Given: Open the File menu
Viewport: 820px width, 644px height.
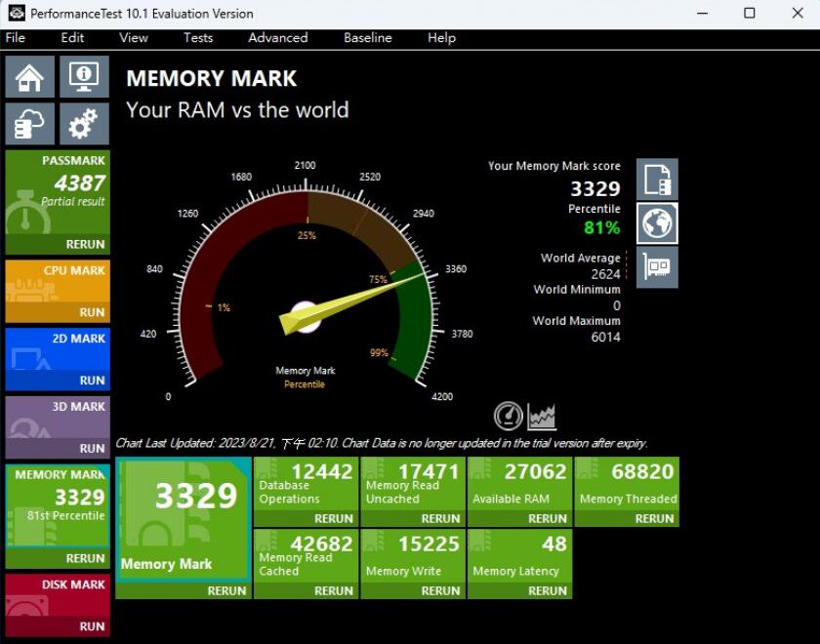Looking at the screenshot, I should click(16, 38).
